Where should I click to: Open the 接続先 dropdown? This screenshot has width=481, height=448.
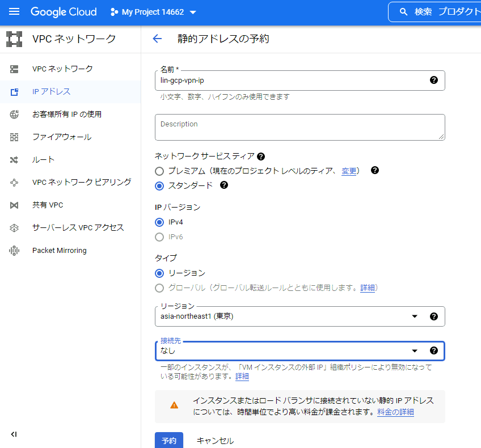pyautogui.click(x=414, y=350)
